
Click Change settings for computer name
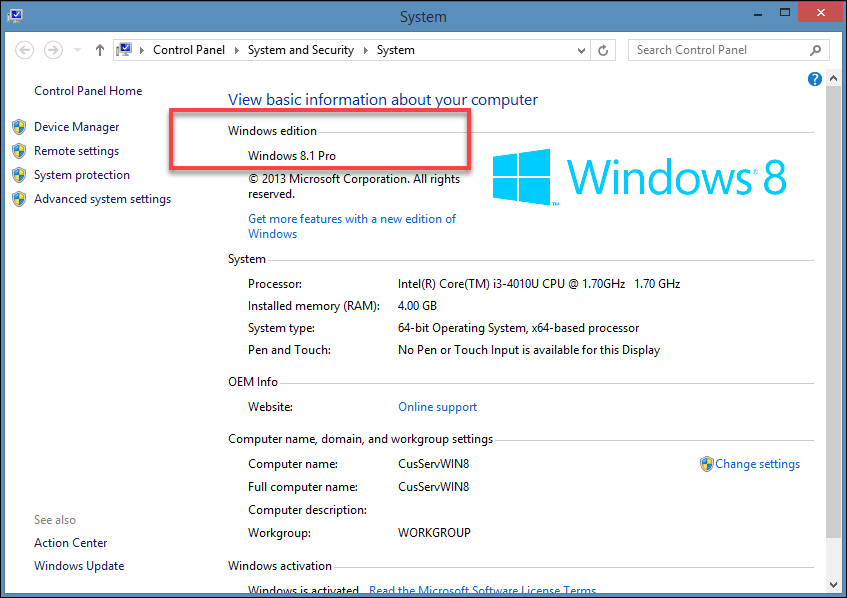click(757, 464)
